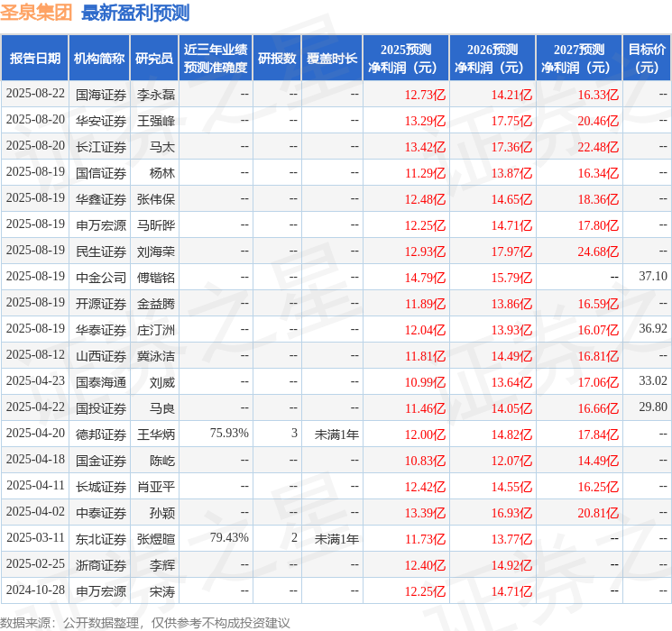Image resolution: width=672 pixels, height=631 pixels.
Task: Click the 机构简称 column header
Action: [99, 59]
